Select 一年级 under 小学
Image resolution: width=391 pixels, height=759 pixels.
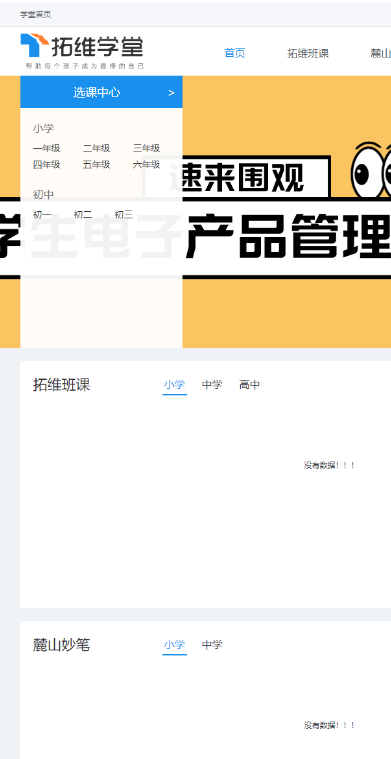pyautogui.click(x=46, y=148)
